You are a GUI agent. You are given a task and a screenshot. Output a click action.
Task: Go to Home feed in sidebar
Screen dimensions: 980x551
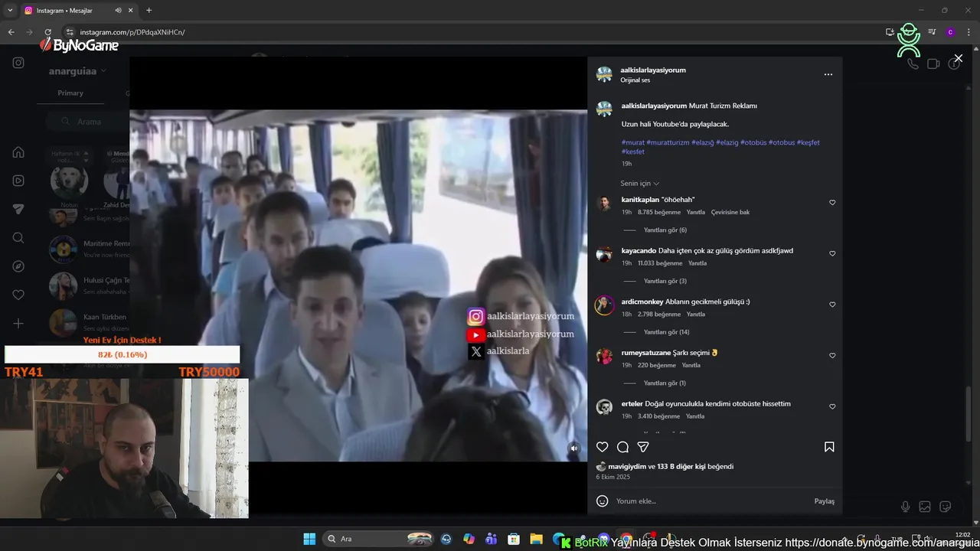point(18,152)
